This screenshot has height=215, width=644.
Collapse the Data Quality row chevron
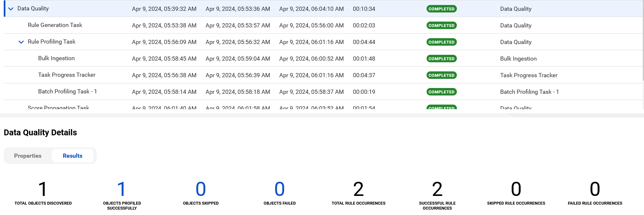click(11, 9)
